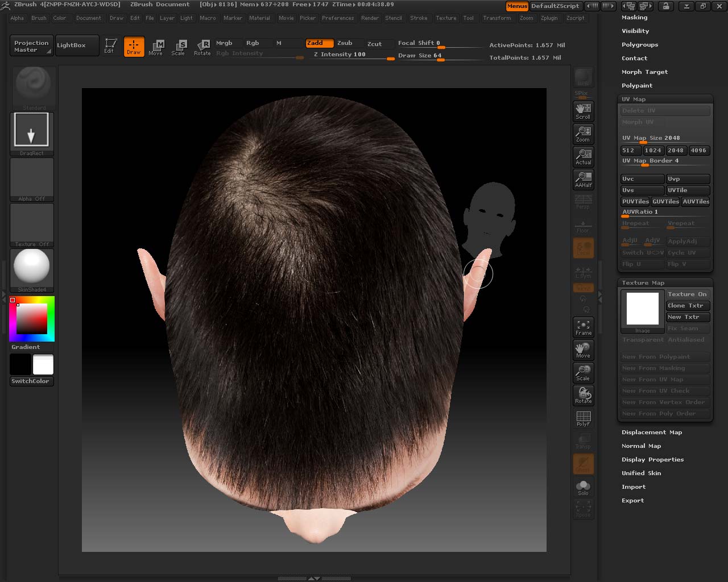Toggle the Zsub mode
Viewport: 728px width, 582px height.
(345, 43)
